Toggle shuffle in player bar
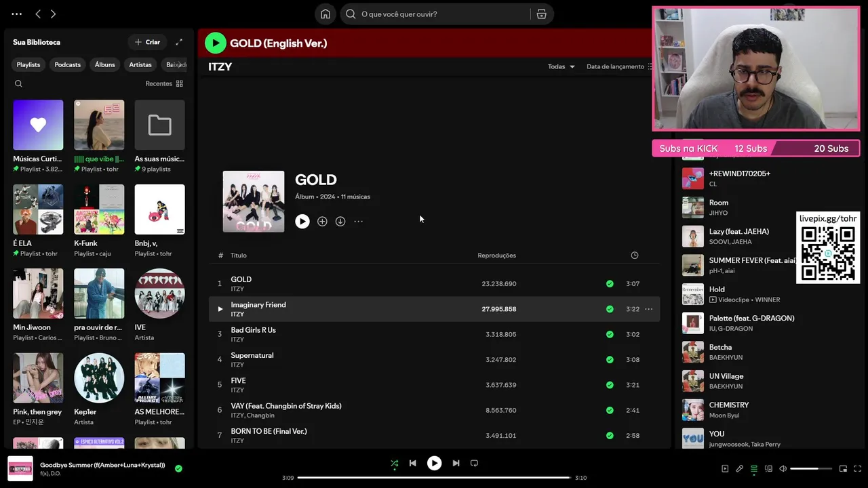Image resolution: width=868 pixels, height=488 pixels. (x=395, y=464)
